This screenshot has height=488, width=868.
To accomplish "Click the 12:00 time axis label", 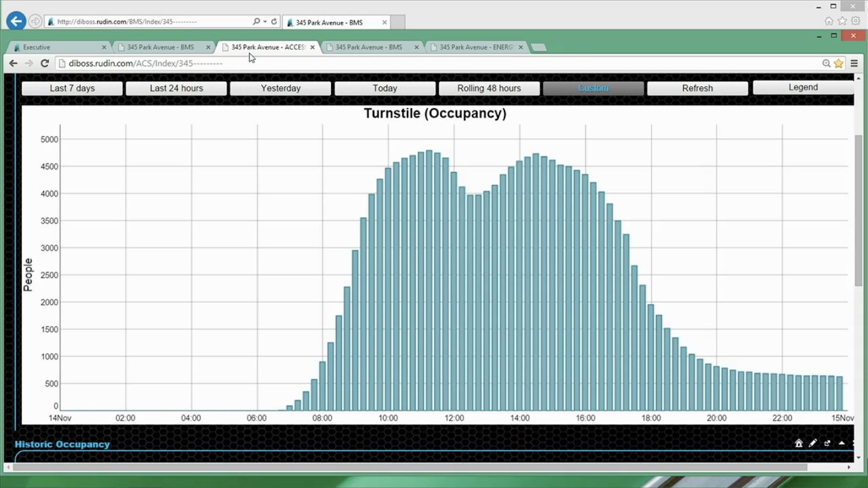I will (454, 418).
